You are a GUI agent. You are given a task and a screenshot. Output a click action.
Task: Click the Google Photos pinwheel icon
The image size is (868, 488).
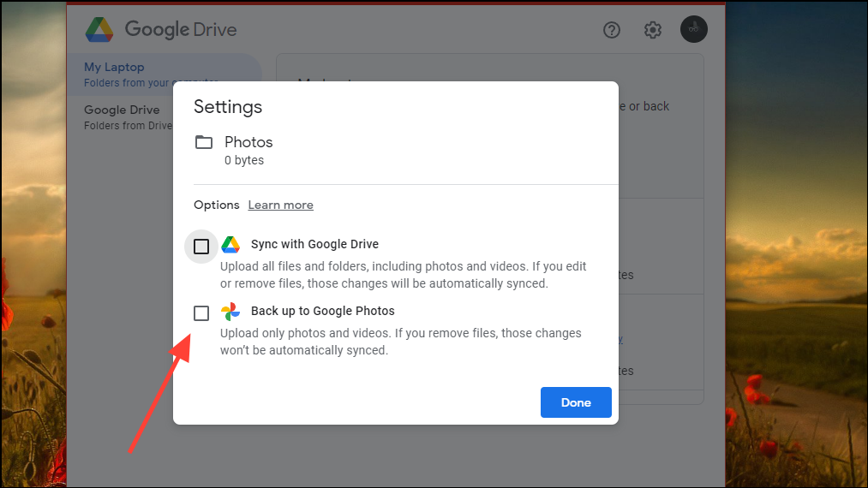[x=230, y=312]
